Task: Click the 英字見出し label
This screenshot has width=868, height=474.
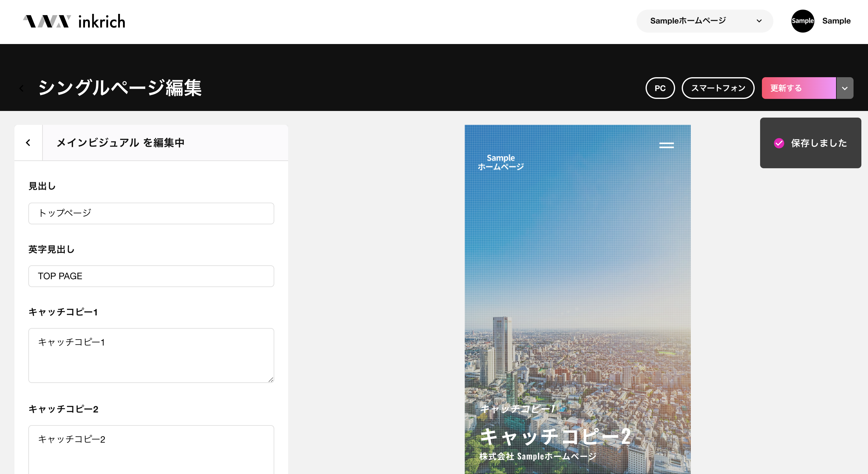Action: [x=51, y=249]
